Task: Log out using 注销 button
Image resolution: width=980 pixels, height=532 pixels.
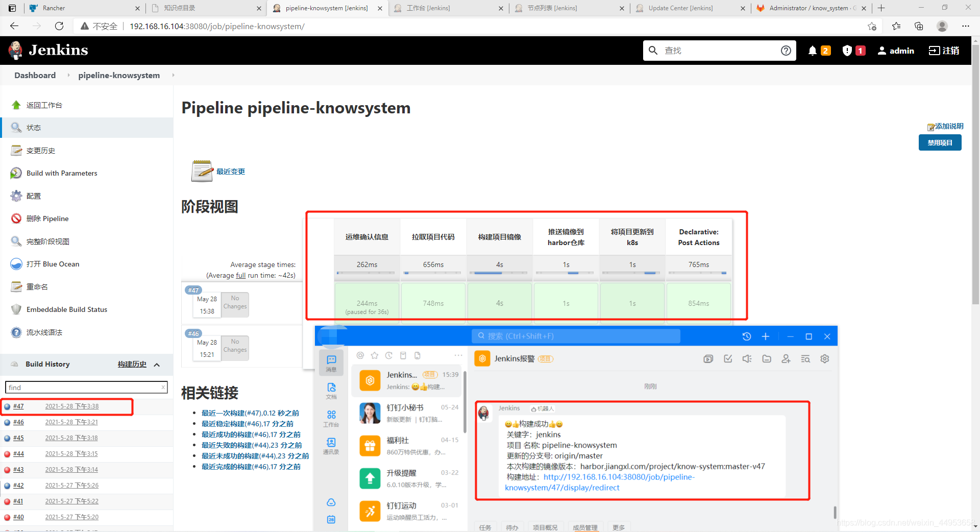Action: pyautogui.click(x=944, y=51)
